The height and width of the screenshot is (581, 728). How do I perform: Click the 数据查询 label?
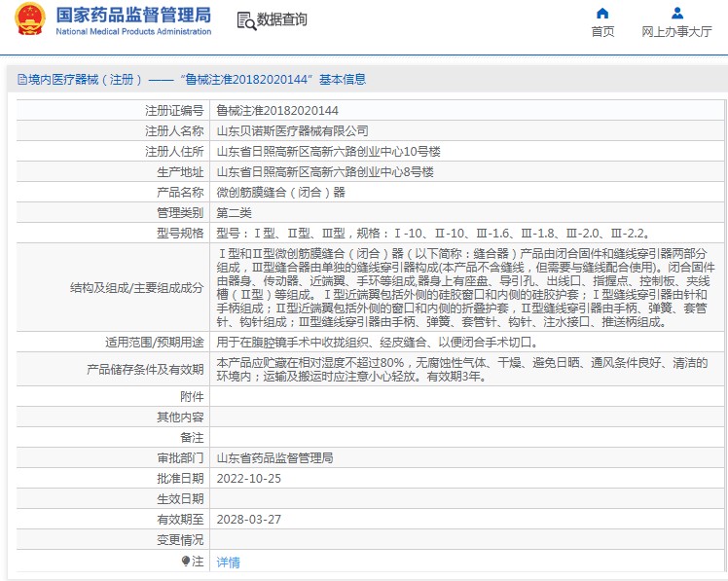(x=282, y=19)
